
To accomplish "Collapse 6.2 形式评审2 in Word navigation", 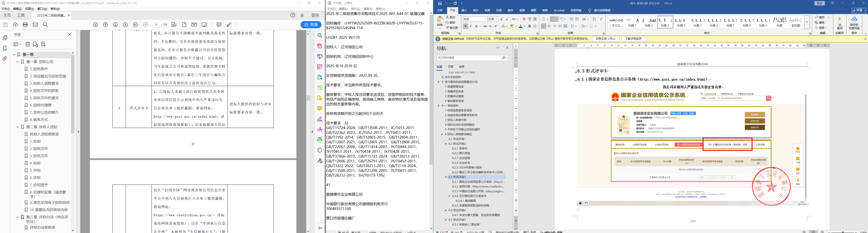I will [x=446, y=144].
